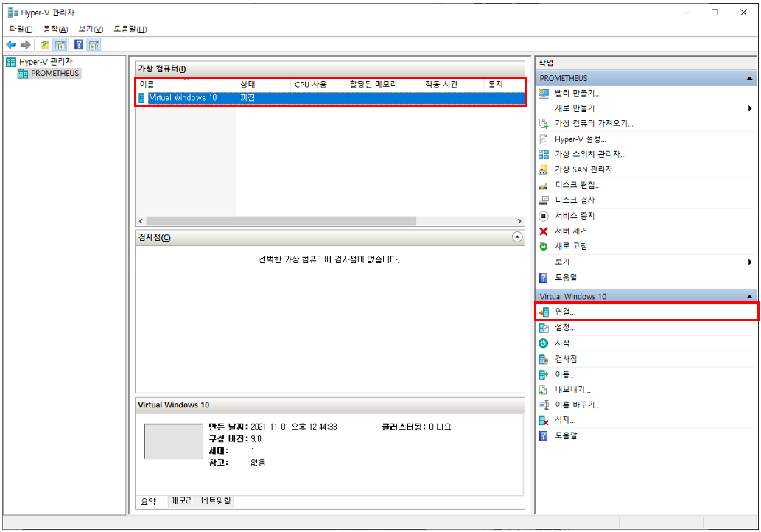Click the 서비스 중지 stop icon
The width and height of the screenshot is (761, 532).
(x=544, y=216)
